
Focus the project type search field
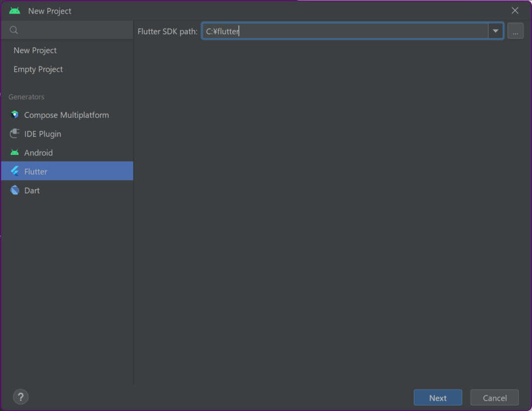(67, 30)
